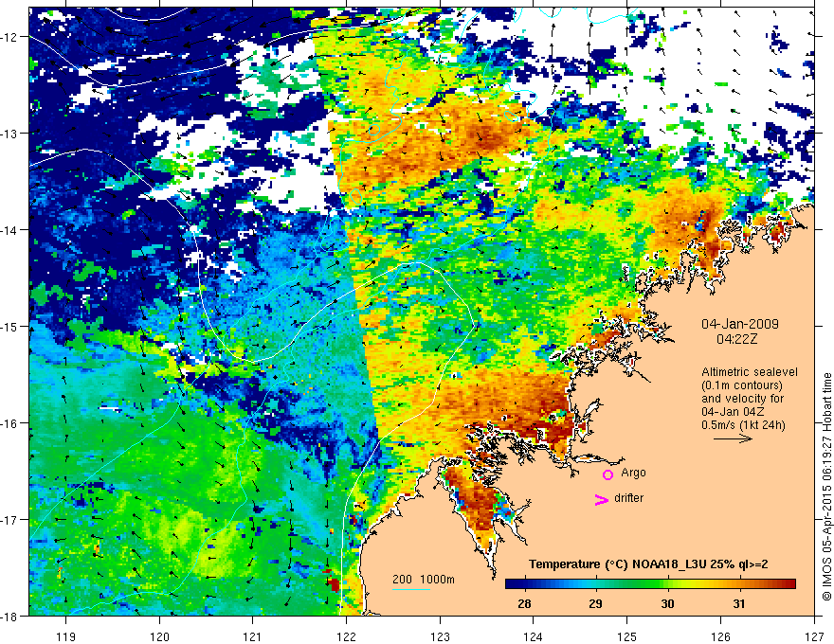Click the '0.5m/s (1kt 24h)' caption
This screenshot has width=834, height=644.
click(x=743, y=425)
